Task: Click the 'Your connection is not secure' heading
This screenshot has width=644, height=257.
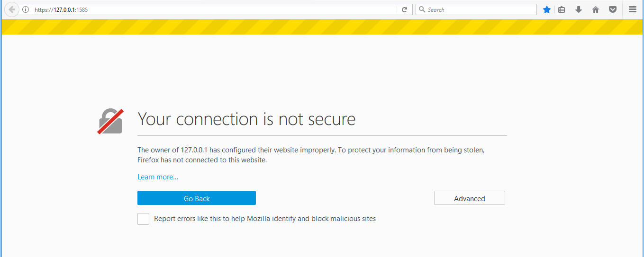Action: click(246, 119)
